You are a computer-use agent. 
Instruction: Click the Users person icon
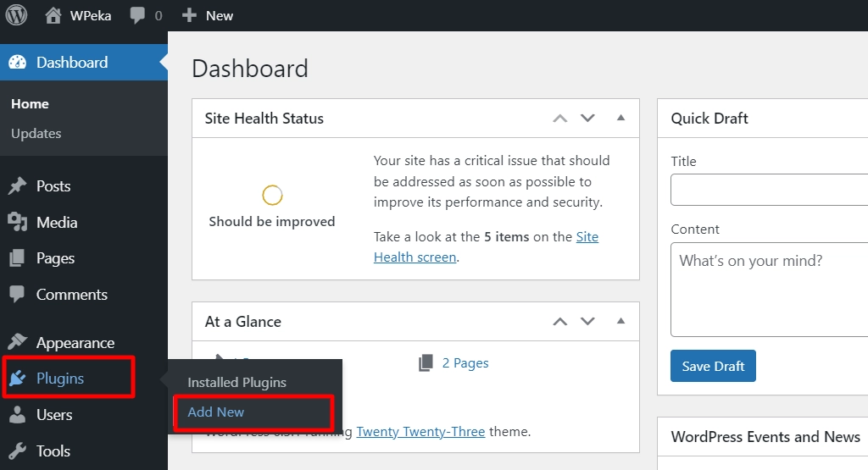[17, 415]
